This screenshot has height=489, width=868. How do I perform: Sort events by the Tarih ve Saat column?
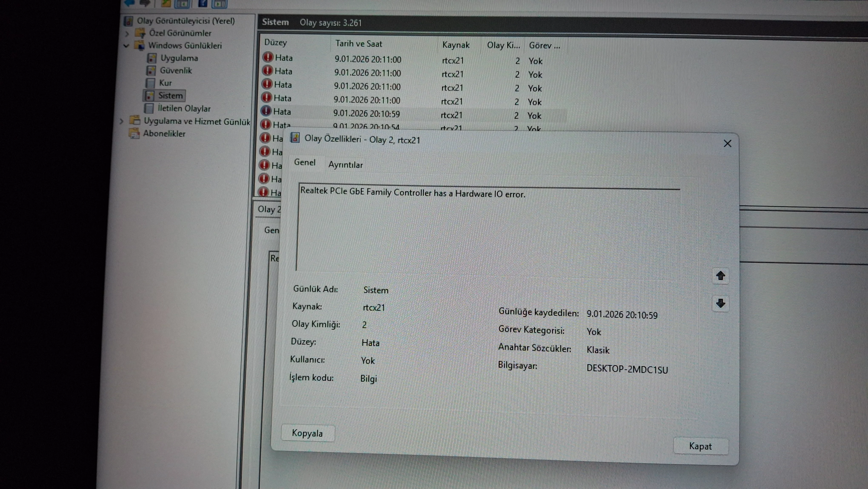[358, 43]
